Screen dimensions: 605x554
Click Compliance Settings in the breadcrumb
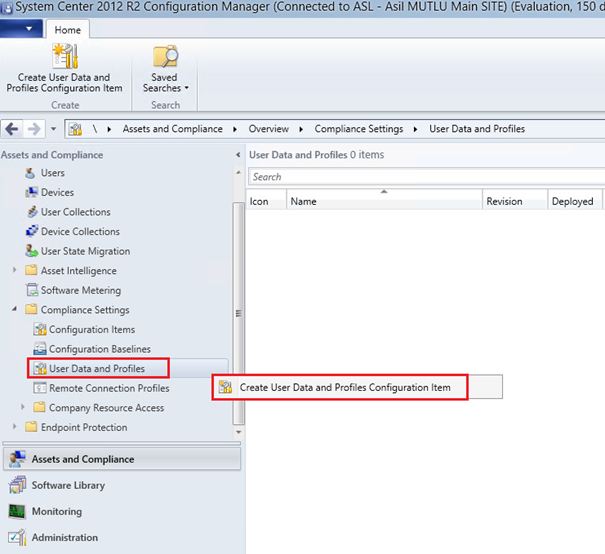click(359, 129)
